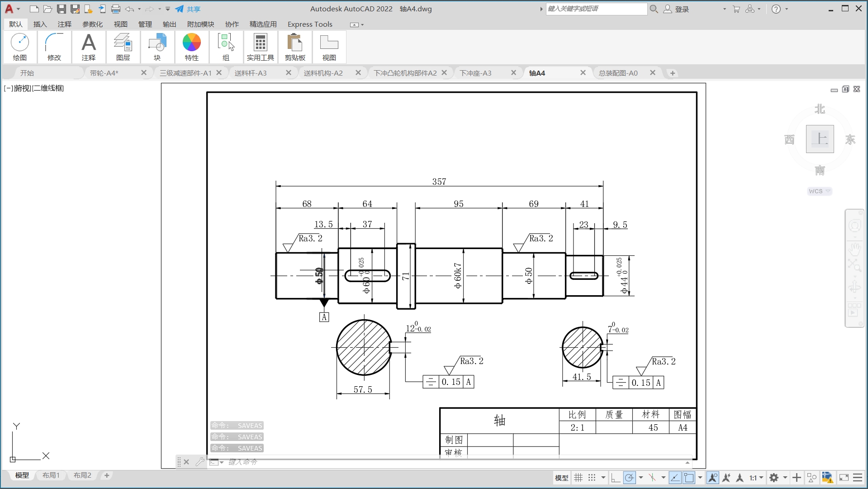Toggle 2D Object snap in status bar
The image size is (868, 489).
[x=689, y=478]
